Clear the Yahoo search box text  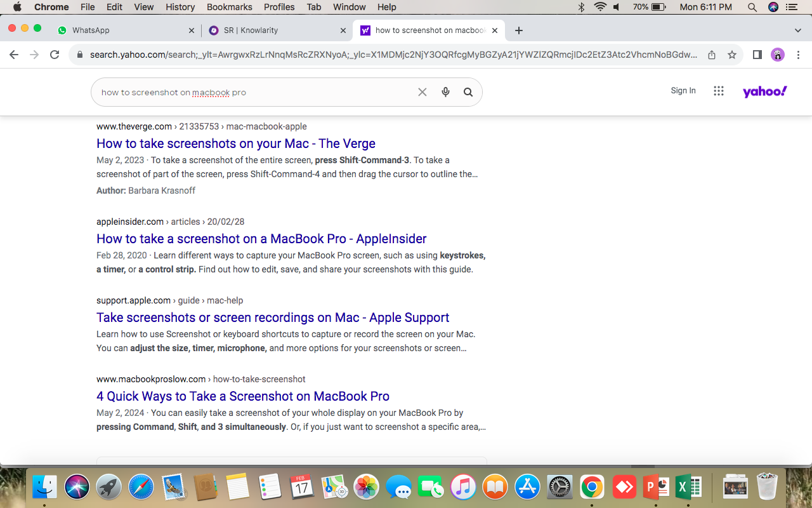click(422, 92)
